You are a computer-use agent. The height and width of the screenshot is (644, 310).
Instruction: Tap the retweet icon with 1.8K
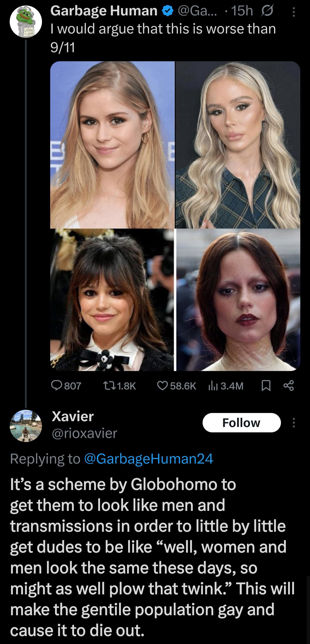tap(110, 386)
